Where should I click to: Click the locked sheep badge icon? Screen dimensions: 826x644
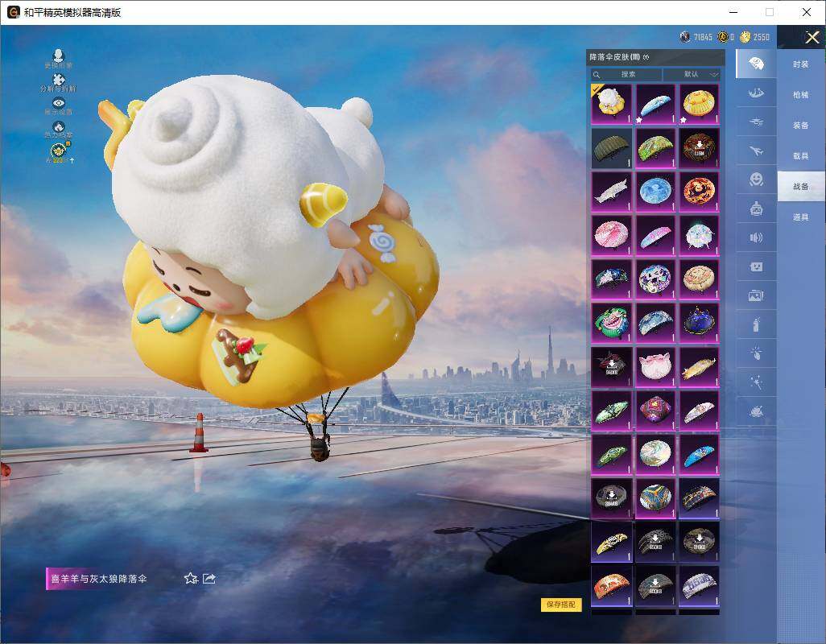59,150
